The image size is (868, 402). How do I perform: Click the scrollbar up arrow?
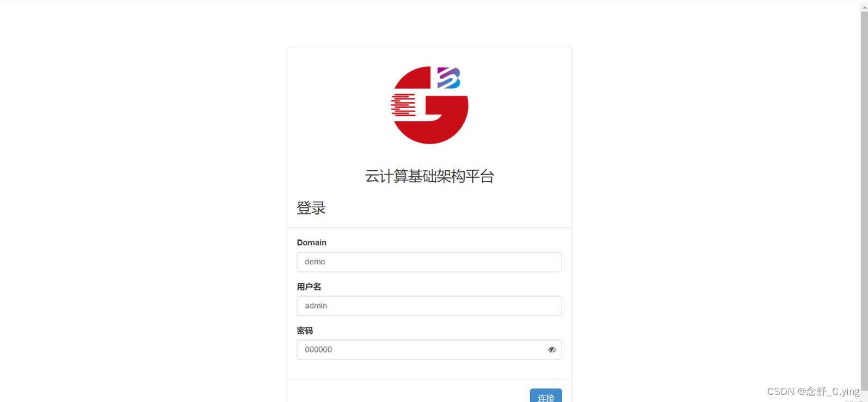[864, 7]
